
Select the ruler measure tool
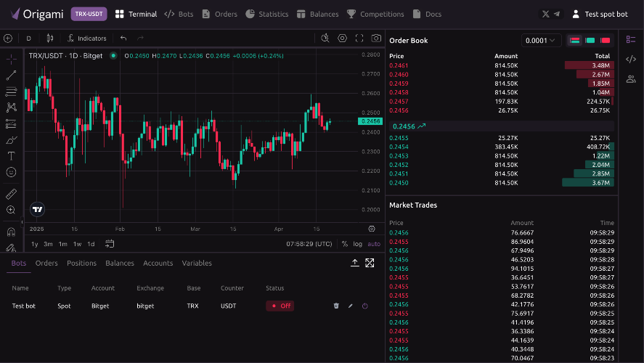[11, 194]
